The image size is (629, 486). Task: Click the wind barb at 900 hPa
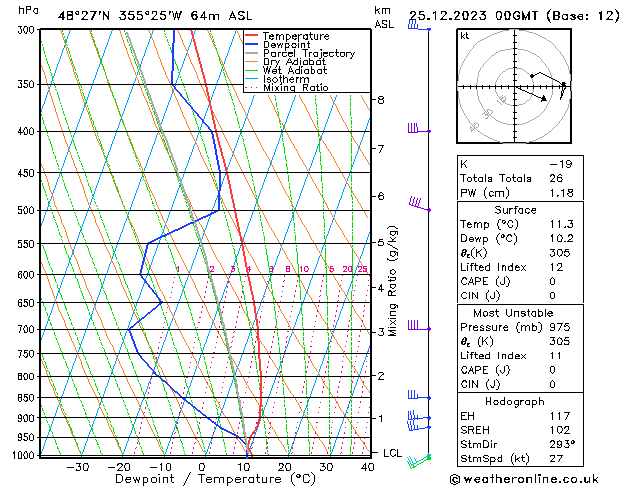click(419, 416)
